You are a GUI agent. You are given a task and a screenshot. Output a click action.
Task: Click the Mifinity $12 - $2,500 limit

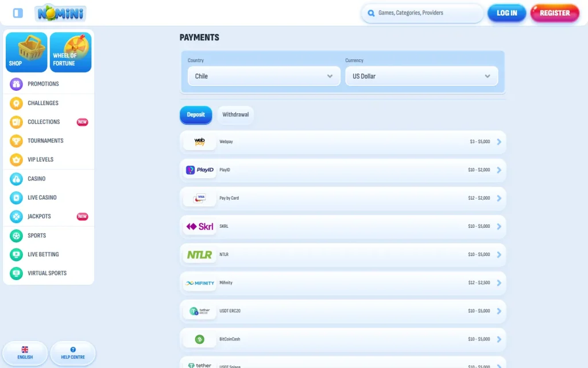click(x=479, y=283)
